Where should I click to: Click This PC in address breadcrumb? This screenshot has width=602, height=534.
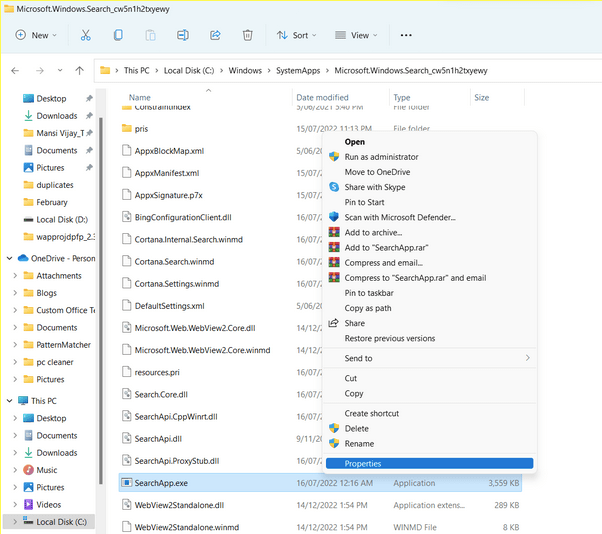pos(136,71)
